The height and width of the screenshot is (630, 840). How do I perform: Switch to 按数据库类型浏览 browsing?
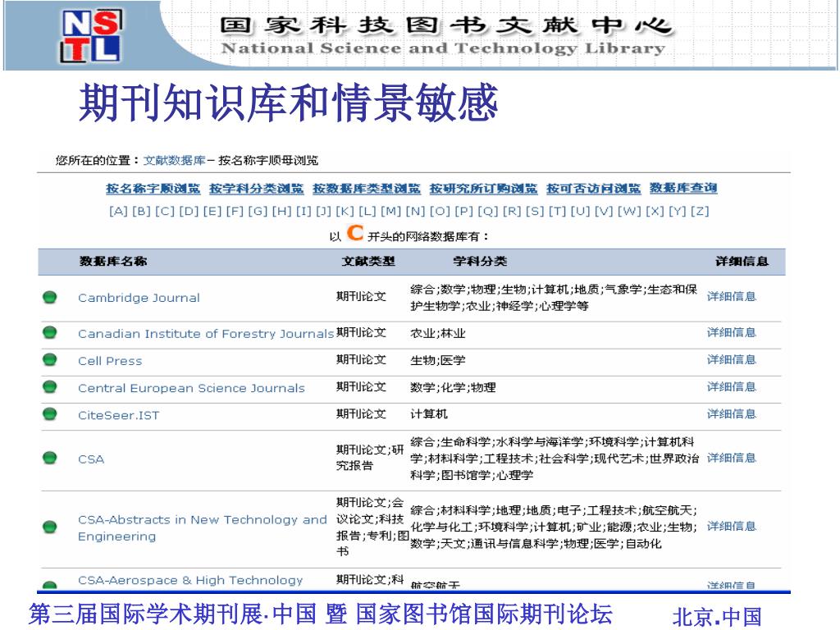coord(367,189)
